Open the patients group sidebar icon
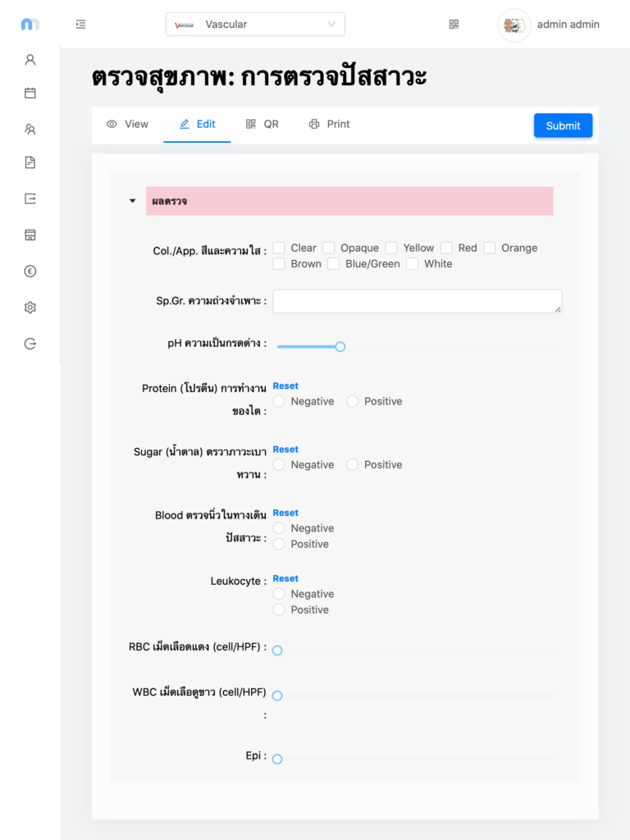Viewport: 630px width, 840px height. (30, 129)
